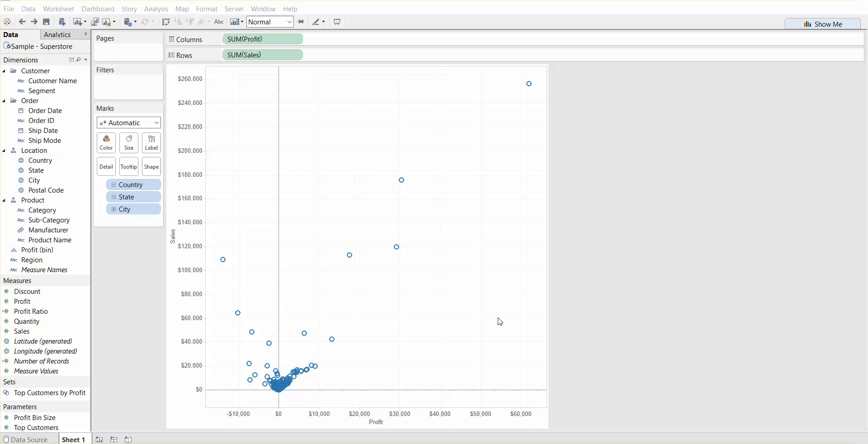Open the Analysis menu
Image resolution: width=868 pixels, height=444 pixels.
(x=156, y=9)
